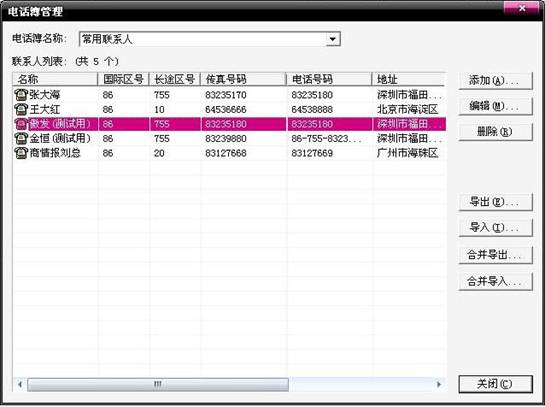545x407 pixels.
Task: Click the phone icon beside 张大海
Action: 21,95
